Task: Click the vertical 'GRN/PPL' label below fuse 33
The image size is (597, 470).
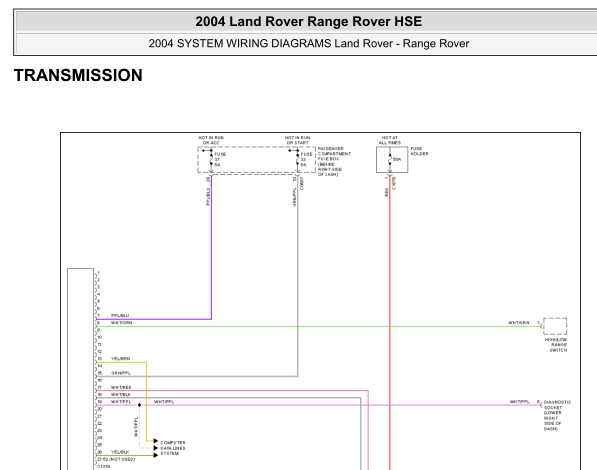Action: [x=294, y=197]
